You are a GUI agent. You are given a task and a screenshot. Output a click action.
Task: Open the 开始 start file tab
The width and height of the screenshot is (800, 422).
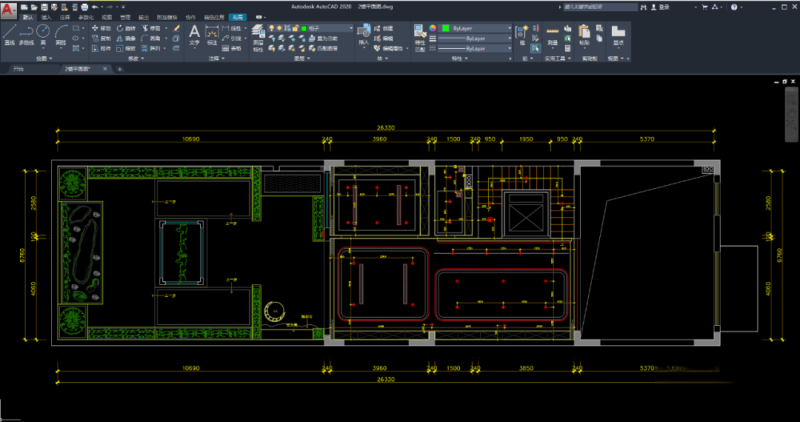pyautogui.click(x=17, y=70)
